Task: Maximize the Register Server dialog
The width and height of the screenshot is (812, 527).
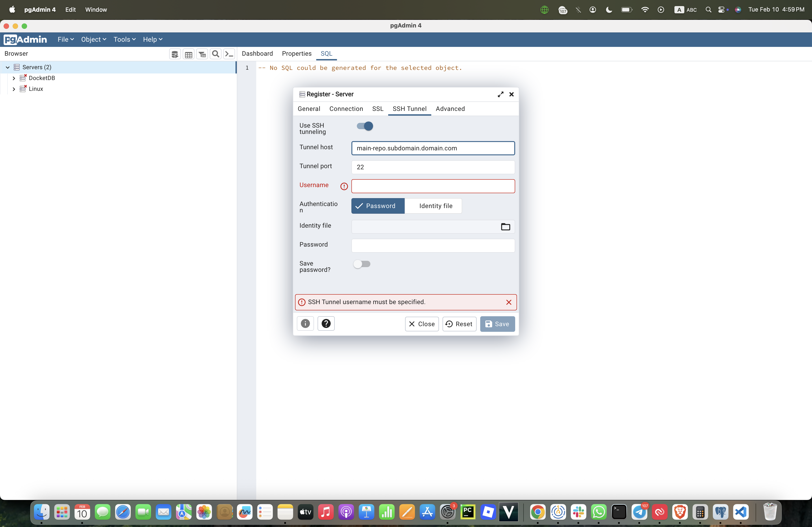Action: pyautogui.click(x=500, y=94)
